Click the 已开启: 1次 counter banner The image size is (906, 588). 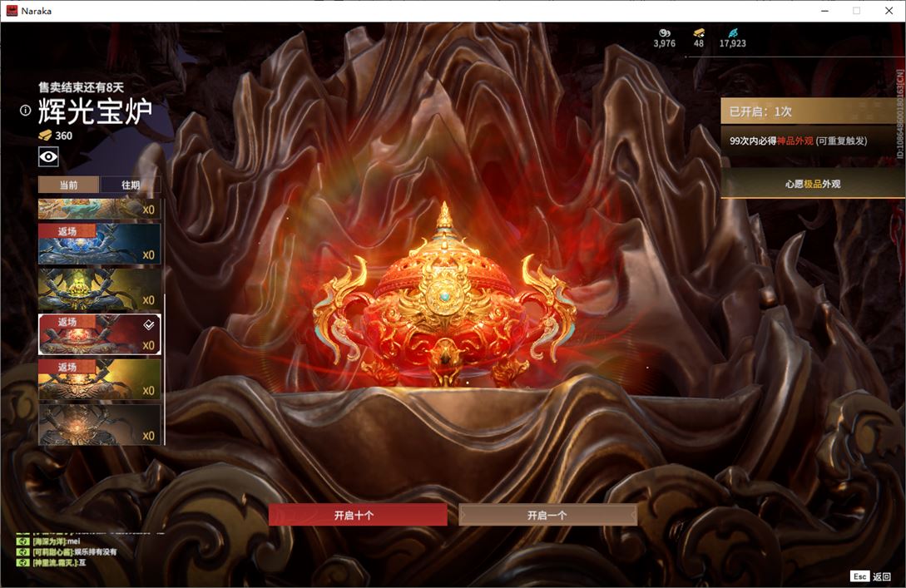(x=812, y=111)
